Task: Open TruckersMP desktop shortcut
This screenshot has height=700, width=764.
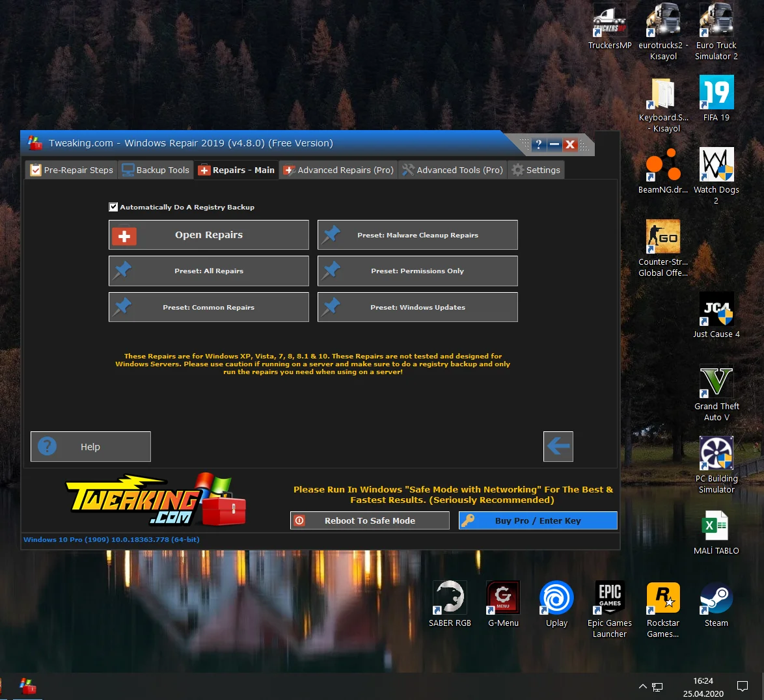Action: 610,27
